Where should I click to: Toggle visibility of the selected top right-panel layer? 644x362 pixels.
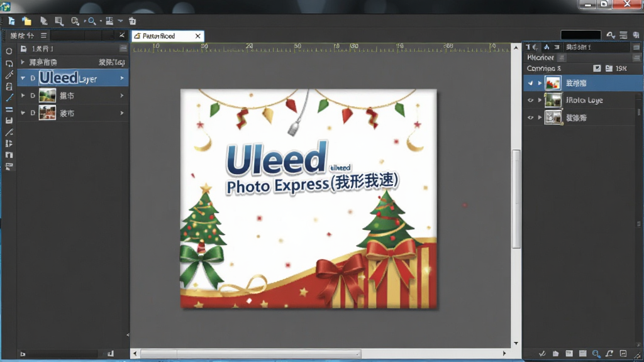point(530,83)
